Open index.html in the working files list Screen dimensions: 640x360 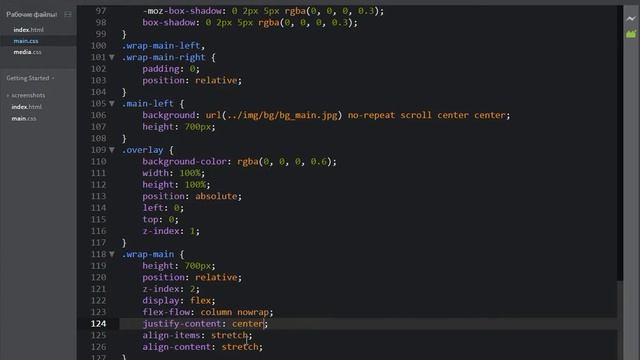28,30
